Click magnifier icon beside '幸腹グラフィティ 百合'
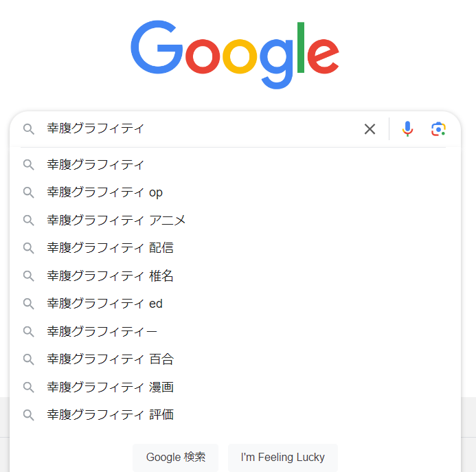 29,359
